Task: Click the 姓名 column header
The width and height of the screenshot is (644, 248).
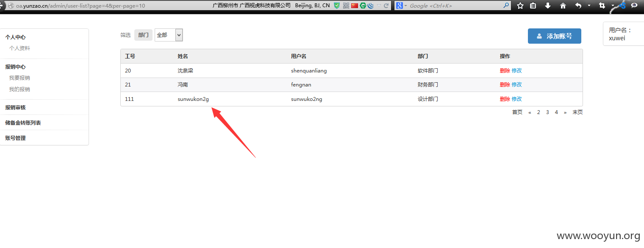Action: tap(183, 56)
